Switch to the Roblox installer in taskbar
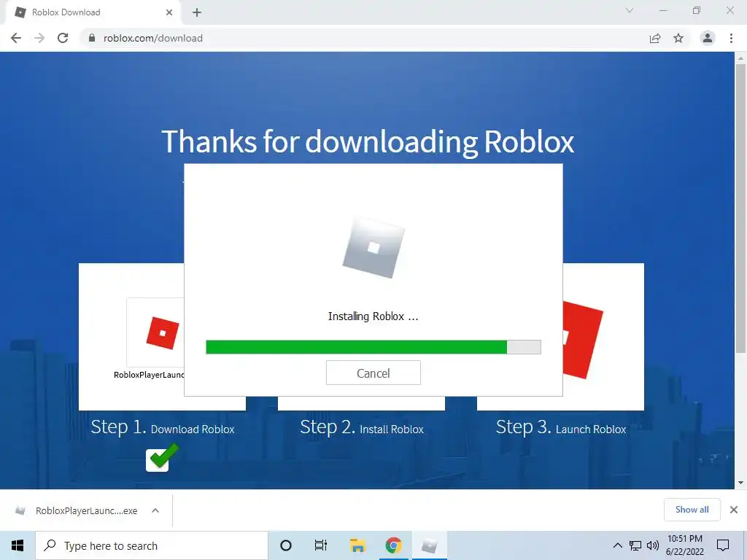The width and height of the screenshot is (747, 560). point(429,545)
